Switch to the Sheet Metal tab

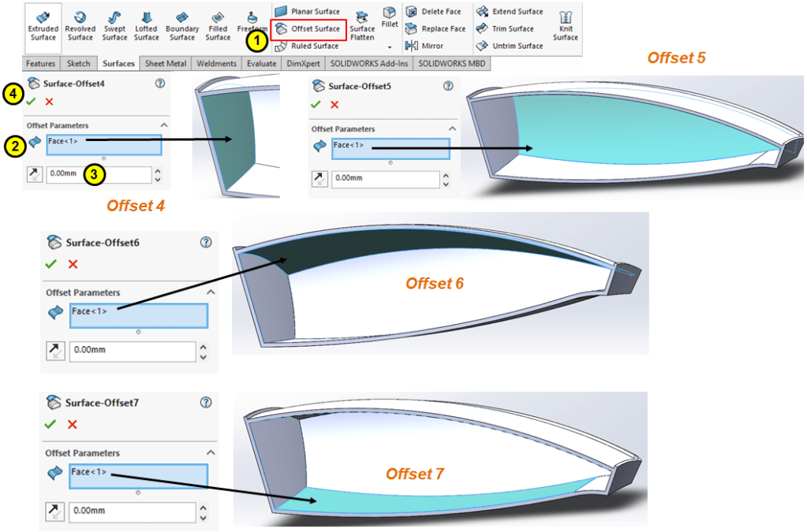165,64
